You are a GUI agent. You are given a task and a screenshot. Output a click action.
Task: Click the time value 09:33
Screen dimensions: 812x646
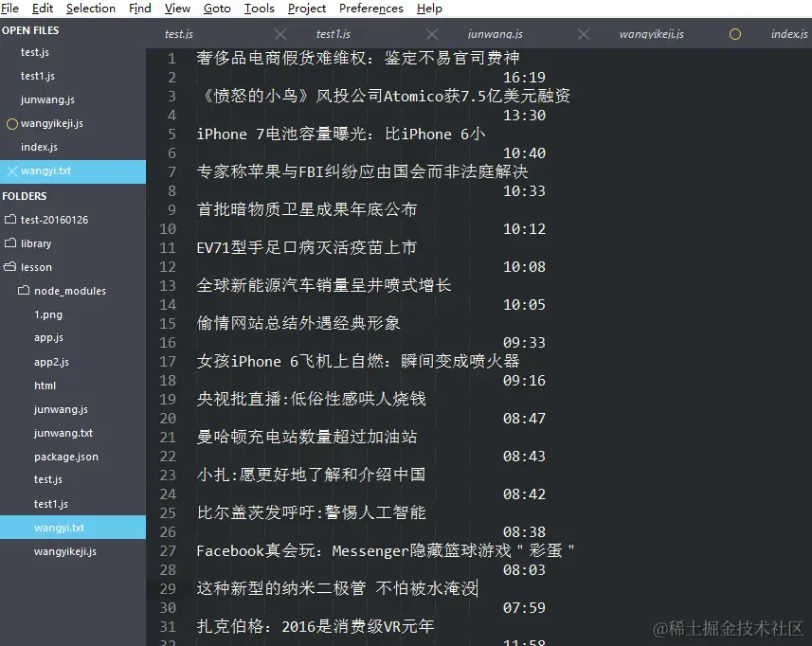(524, 343)
